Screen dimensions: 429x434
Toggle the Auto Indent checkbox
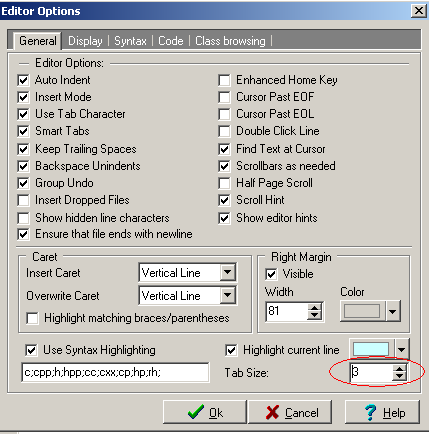pyautogui.click(x=23, y=80)
